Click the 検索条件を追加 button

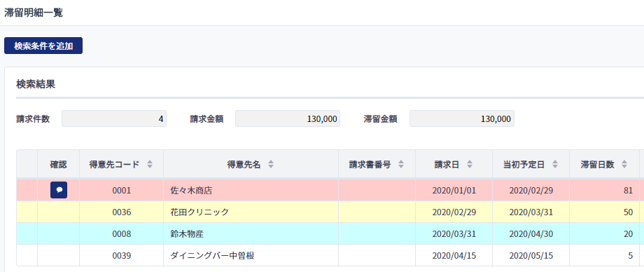click(x=43, y=46)
